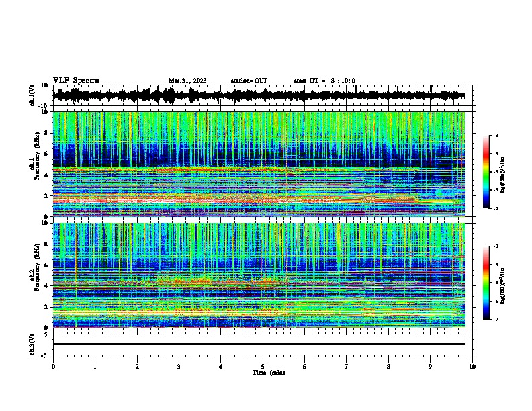Click the ch.1 waveform "-10" tick label
Image resolution: width=532 pixels, height=411 pixels.
click(x=44, y=106)
